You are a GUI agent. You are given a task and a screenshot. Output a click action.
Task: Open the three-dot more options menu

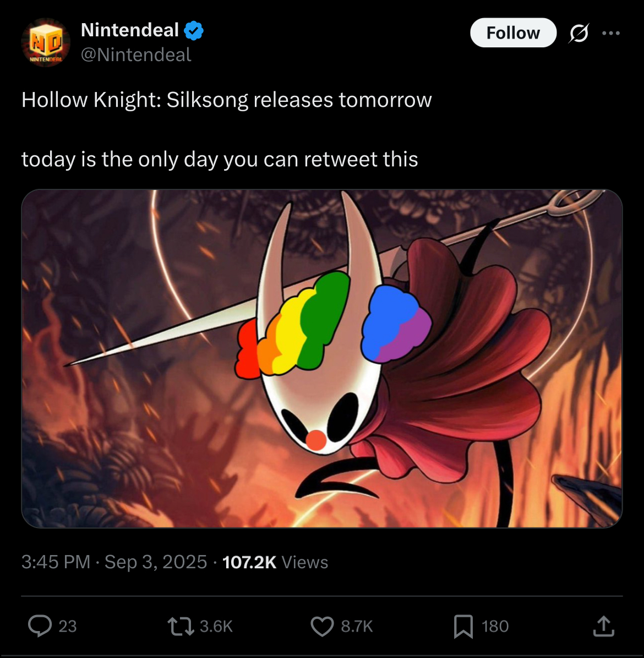pyautogui.click(x=611, y=33)
